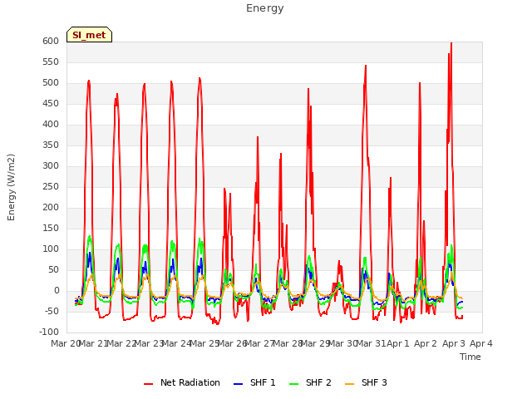Click the chart title Energy
This screenshot has height=399, width=532.
[265, 8]
